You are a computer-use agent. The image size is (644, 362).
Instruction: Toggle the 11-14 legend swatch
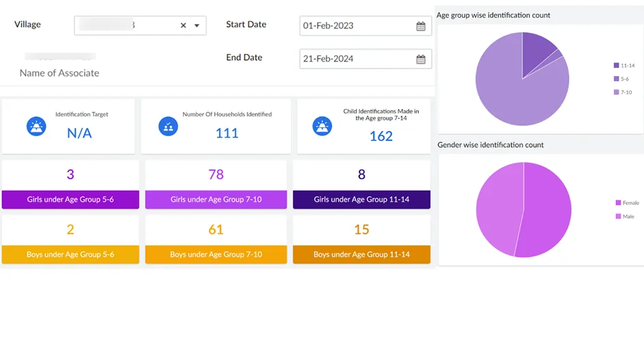[x=616, y=65]
